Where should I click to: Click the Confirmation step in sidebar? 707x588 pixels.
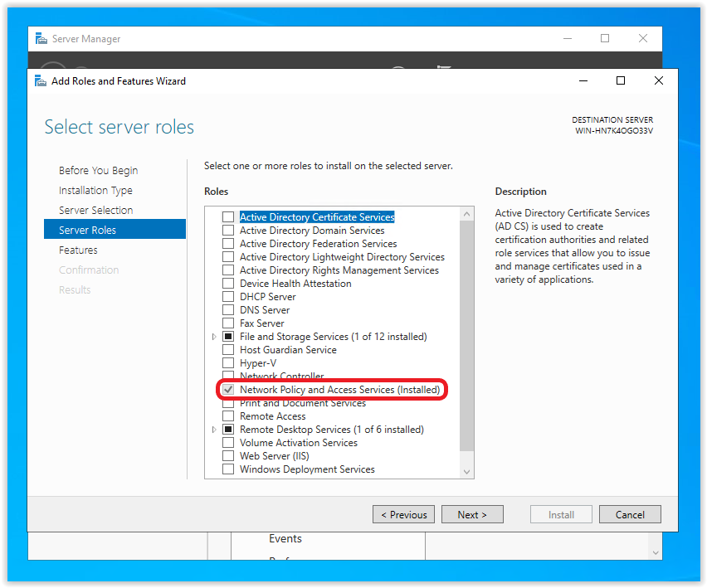89,270
